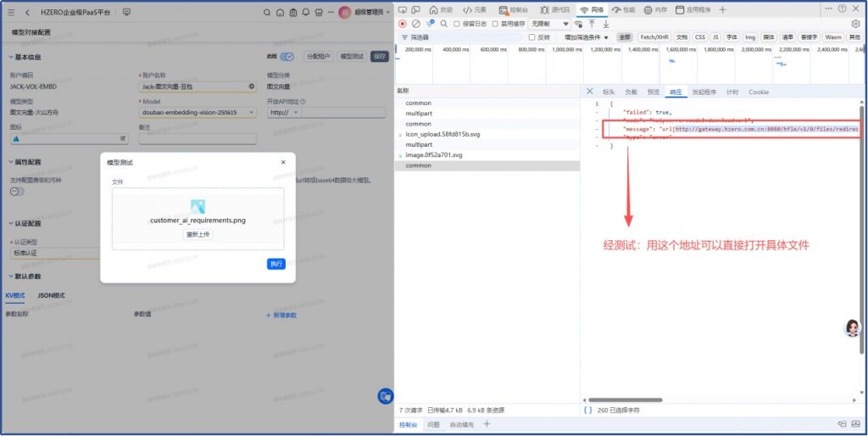Switch to the 预览 tab
868x436 pixels.
click(x=653, y=92)
